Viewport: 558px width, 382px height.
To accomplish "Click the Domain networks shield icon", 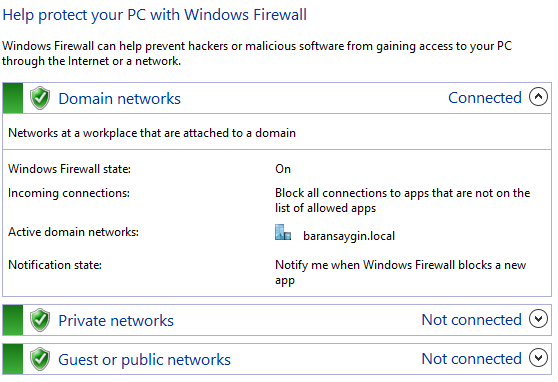I will point(40,98).
